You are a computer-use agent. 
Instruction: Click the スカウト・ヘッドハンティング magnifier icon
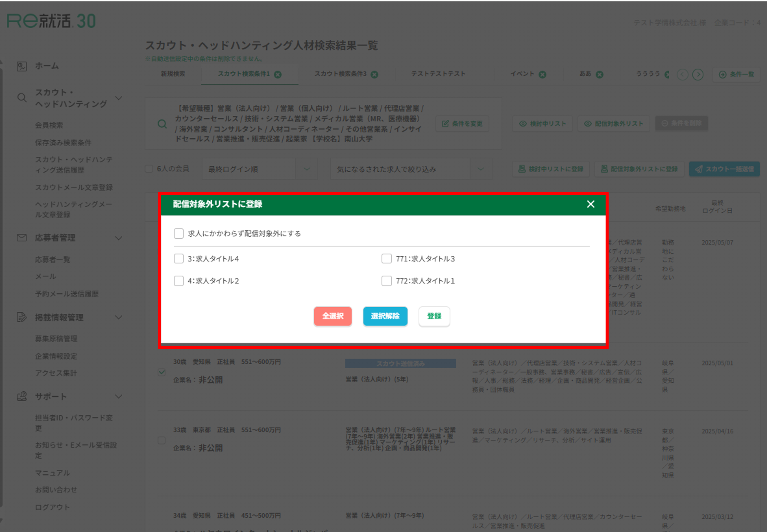point(22,98)
